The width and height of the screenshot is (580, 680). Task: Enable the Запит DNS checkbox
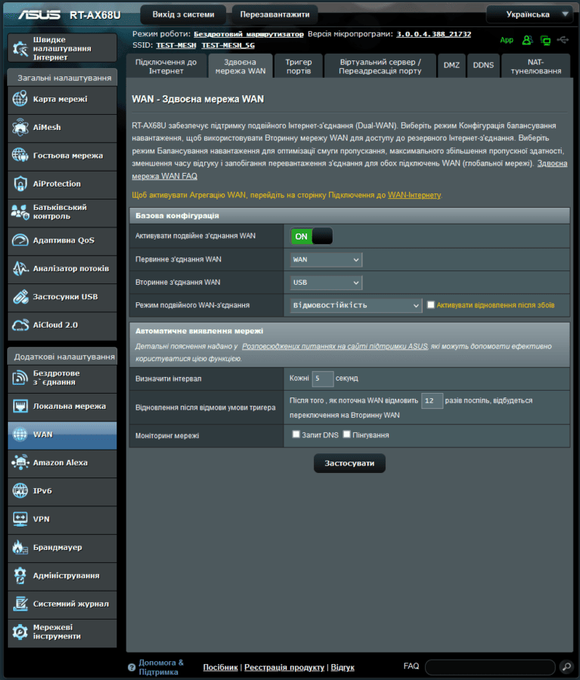[296, 434]
